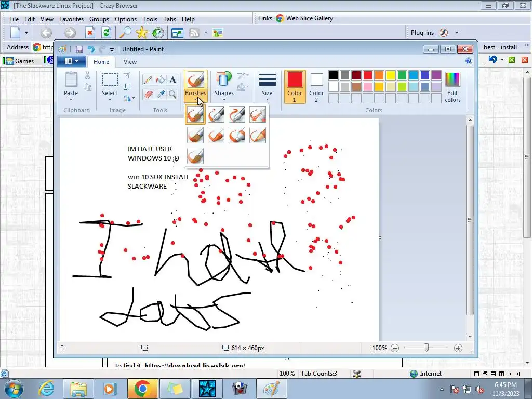Screen dimensions: 532x399
Task: Pick the black color swatch
Action: coord(334,75)
